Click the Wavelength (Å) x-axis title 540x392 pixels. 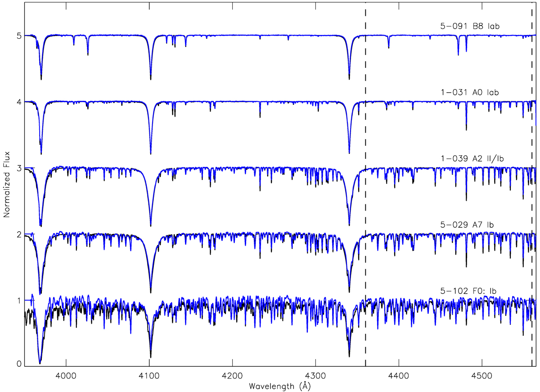coord(279,386)
